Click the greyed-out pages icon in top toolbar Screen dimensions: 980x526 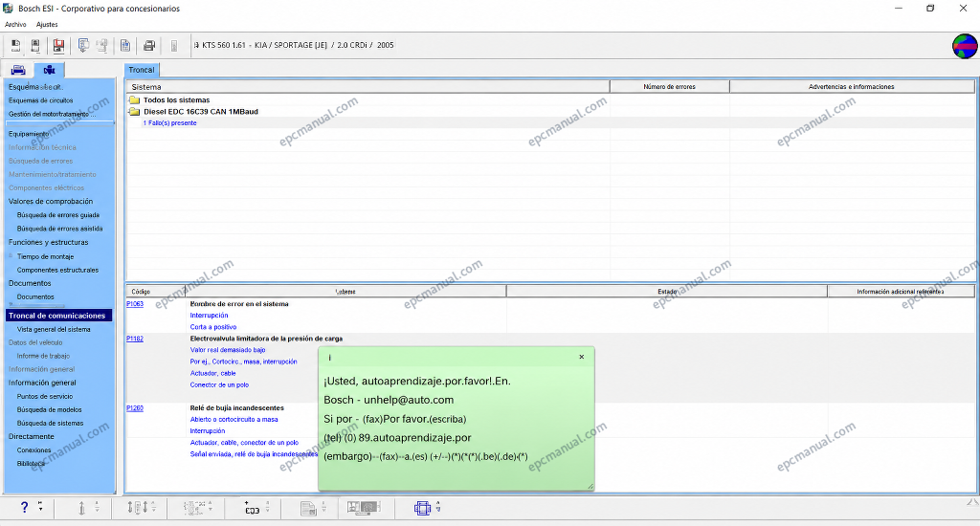tap(102, 45)
